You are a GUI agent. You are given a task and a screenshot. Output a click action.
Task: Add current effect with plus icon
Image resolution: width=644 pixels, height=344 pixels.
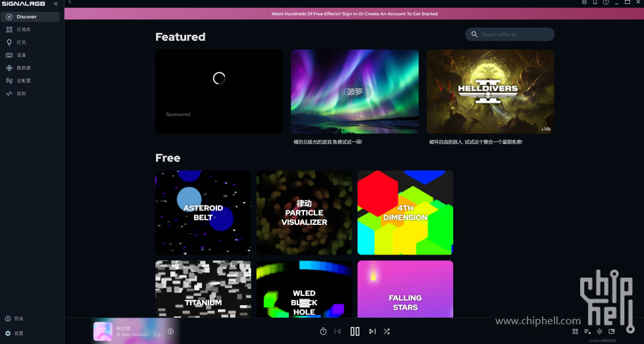point(170,332)
